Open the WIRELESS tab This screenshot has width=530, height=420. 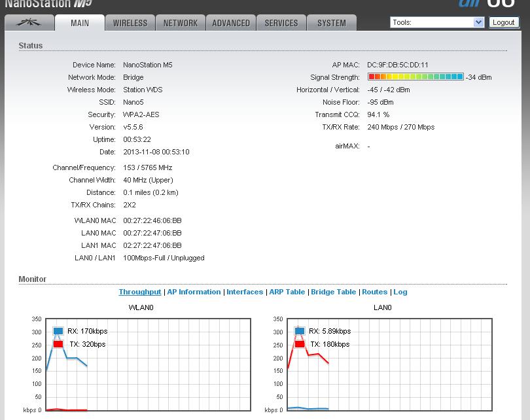coord(130,23)
